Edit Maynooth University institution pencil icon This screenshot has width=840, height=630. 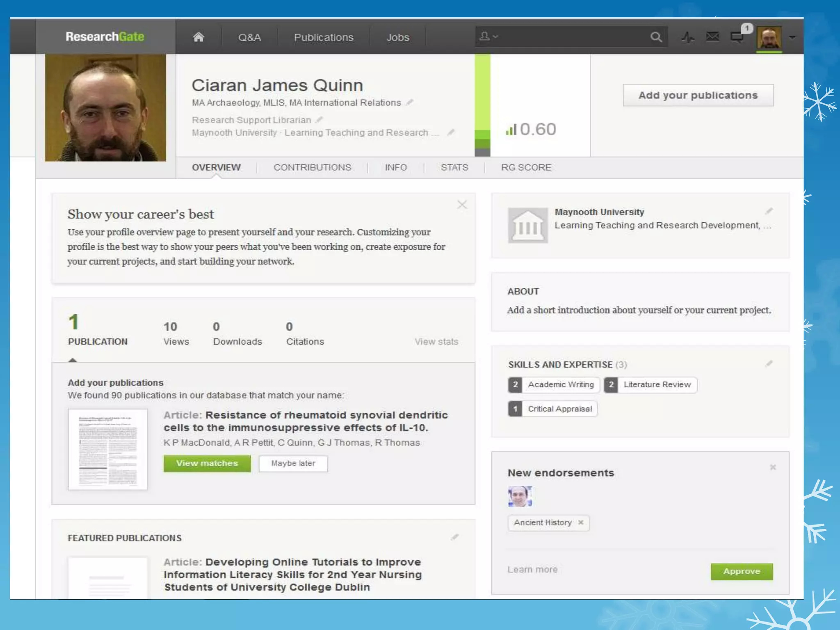(x=769, y=211)
